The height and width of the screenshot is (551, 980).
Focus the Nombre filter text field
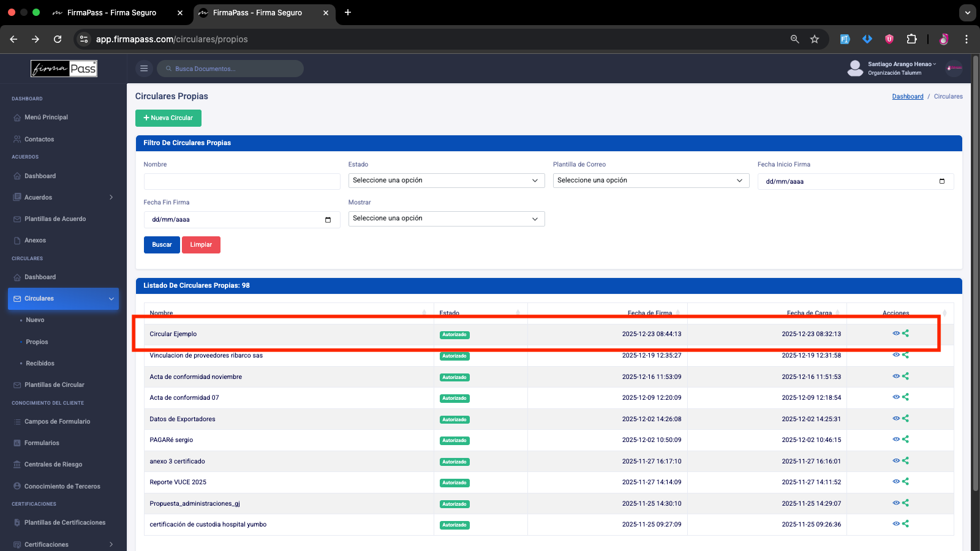(x=242, y=181)
